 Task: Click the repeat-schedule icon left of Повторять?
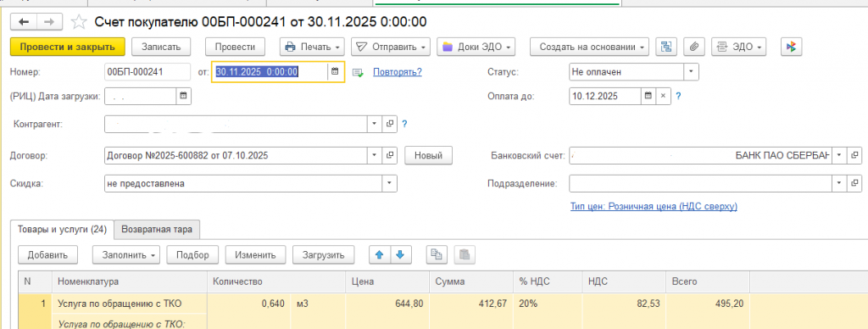point(359,73)
